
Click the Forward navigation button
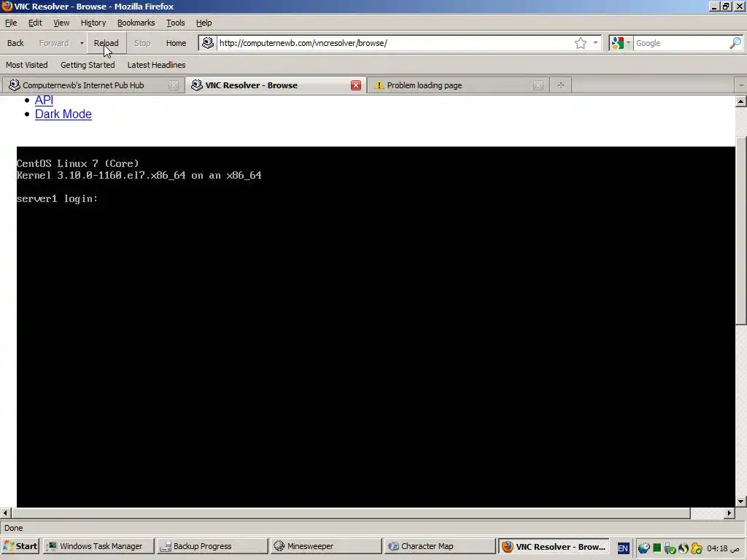tap(54, 43)
